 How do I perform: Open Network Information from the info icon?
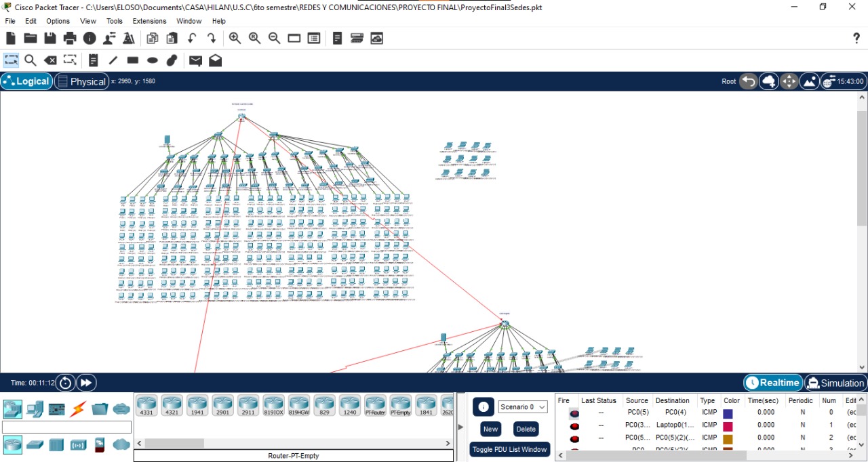[x=90, y=39]
